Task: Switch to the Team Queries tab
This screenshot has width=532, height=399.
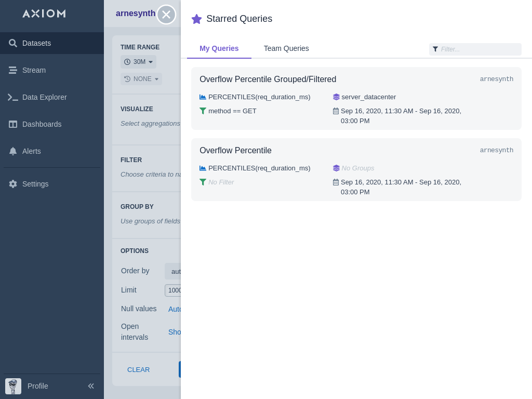Action: [x=286, y=48]
